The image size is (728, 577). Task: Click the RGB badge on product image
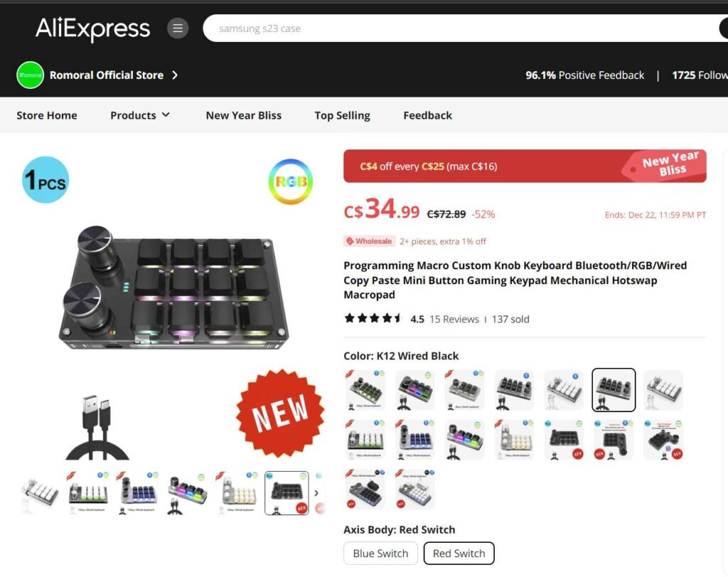point(291,181)
